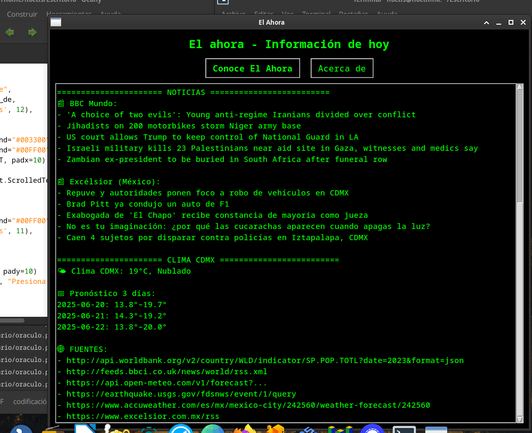Image resolution: width=532 pixels, height=433 pixels.
Task: Click the text area scrollbar down arrow
Action: point(519,419)
